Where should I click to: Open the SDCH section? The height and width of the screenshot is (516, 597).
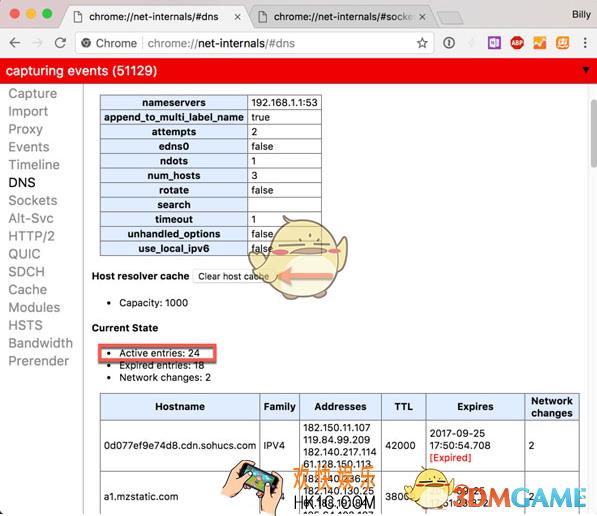click(27, 272)
